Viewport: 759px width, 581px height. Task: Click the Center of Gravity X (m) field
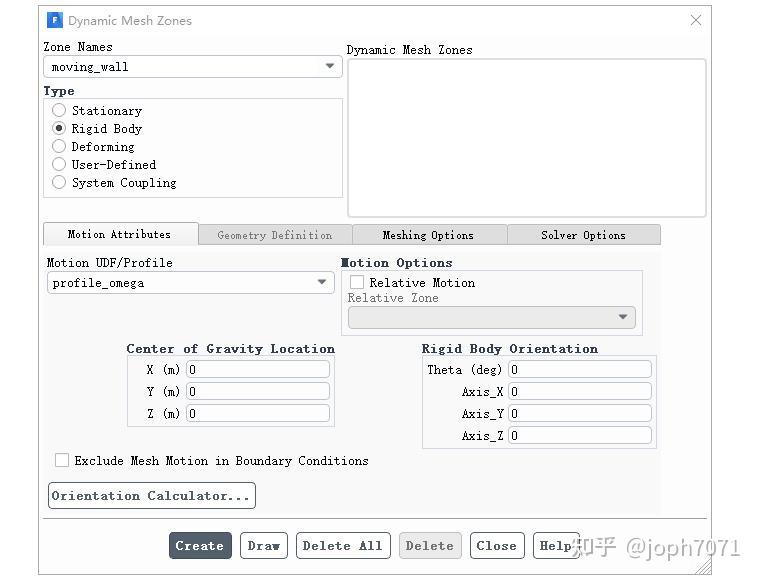[x=258, y=369]
